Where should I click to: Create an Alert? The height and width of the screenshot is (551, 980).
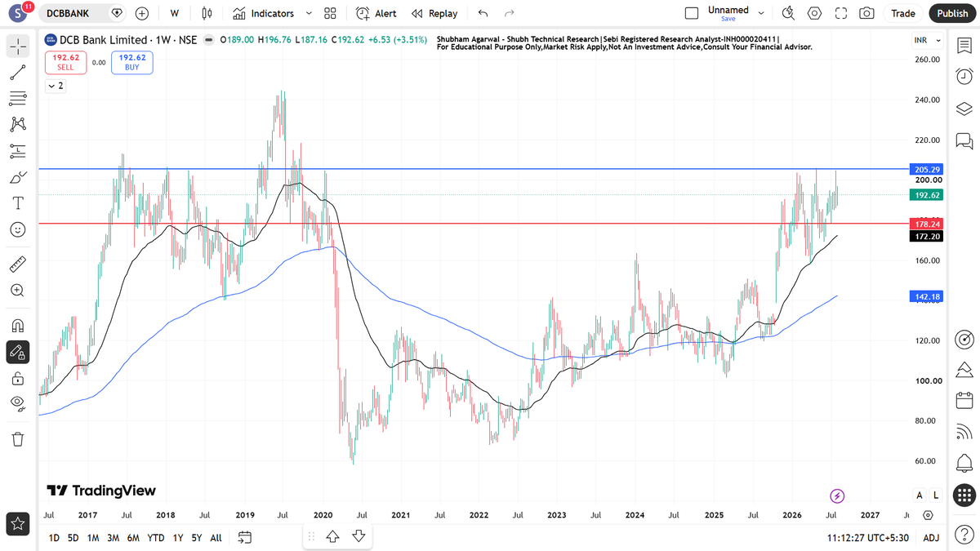click(376, 13)
